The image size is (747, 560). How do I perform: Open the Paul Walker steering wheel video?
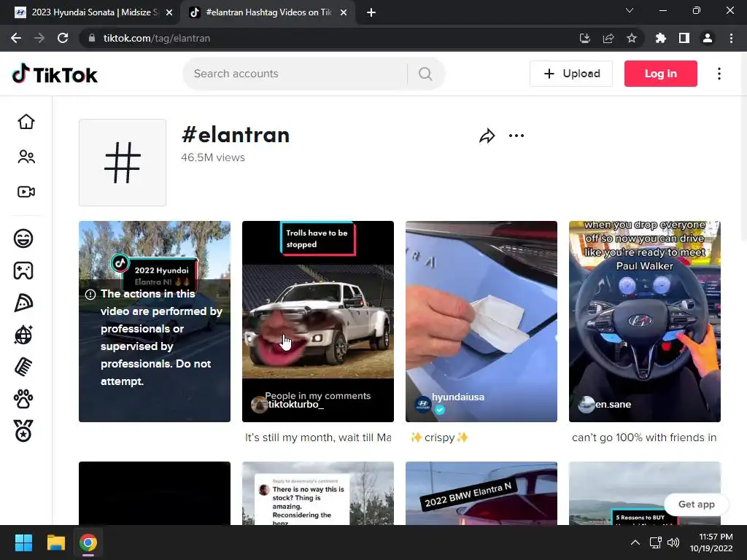[x=645, y=322]
